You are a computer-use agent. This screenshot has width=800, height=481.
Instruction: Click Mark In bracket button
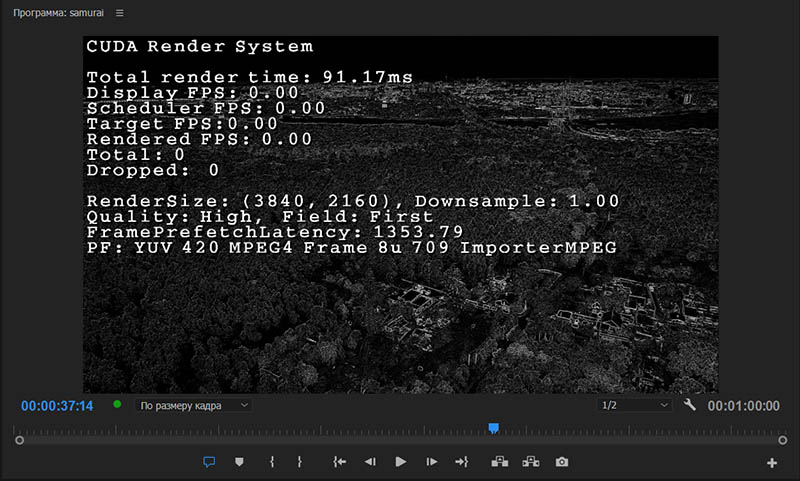pos(272,462)
